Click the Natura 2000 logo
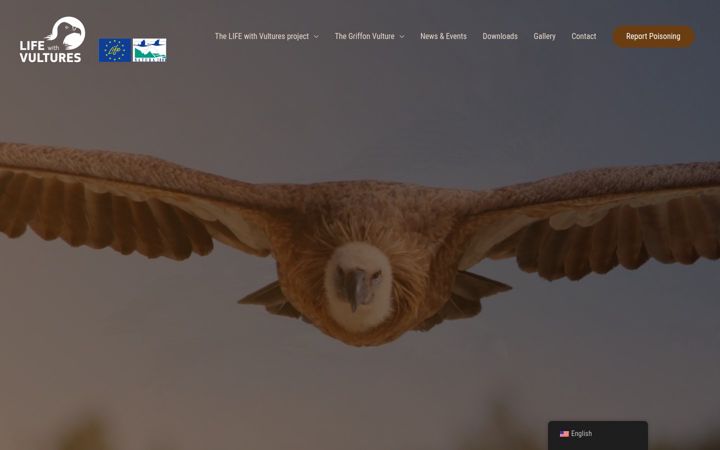Screen dimensions: 720x450 pos(150,50)
